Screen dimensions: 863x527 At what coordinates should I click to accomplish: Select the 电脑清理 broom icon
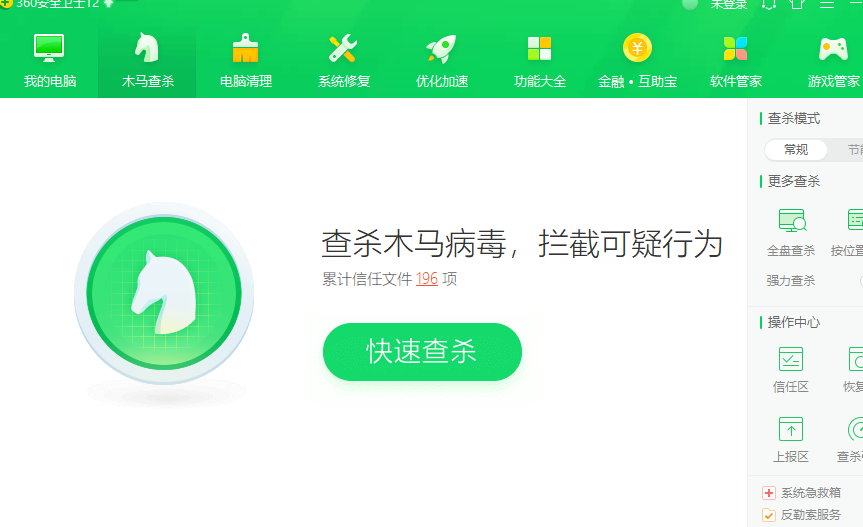pos(245,48)
